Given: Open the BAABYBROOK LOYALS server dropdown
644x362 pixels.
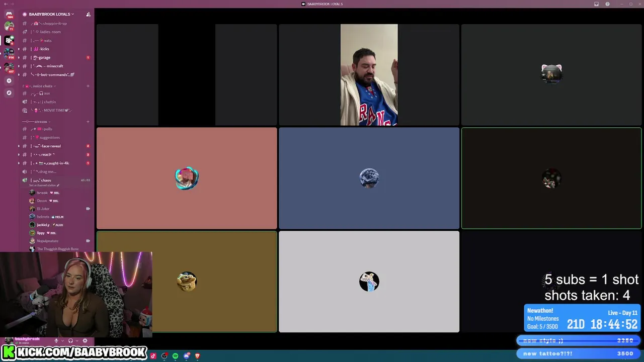Looking at the screenshot, I should [x=51, y=14].
